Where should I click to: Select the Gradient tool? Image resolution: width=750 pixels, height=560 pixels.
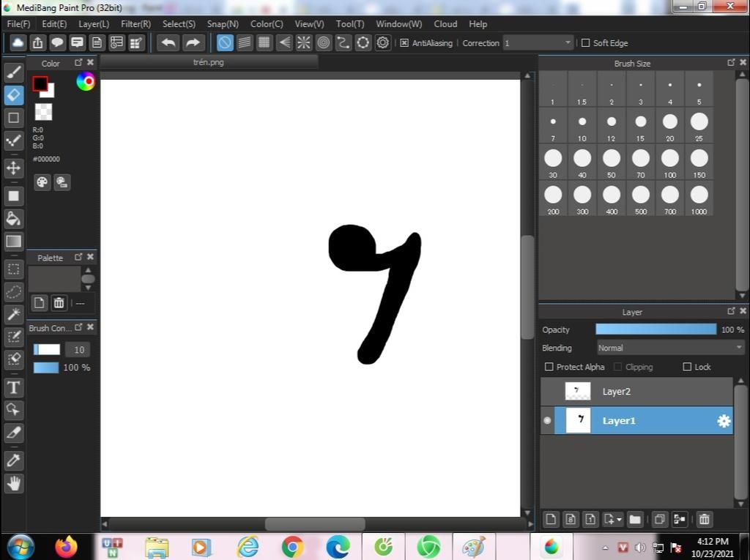click(14, 242)
